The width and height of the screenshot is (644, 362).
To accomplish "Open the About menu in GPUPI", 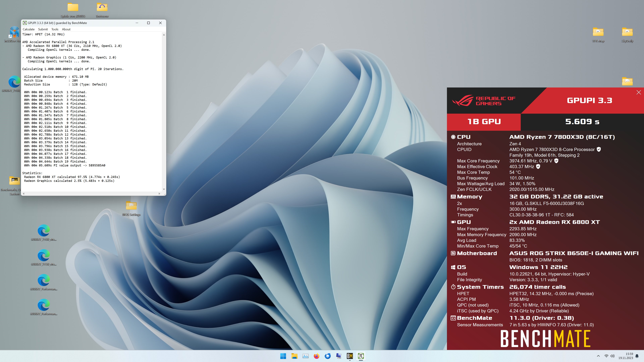I will (x=66, y=29).
